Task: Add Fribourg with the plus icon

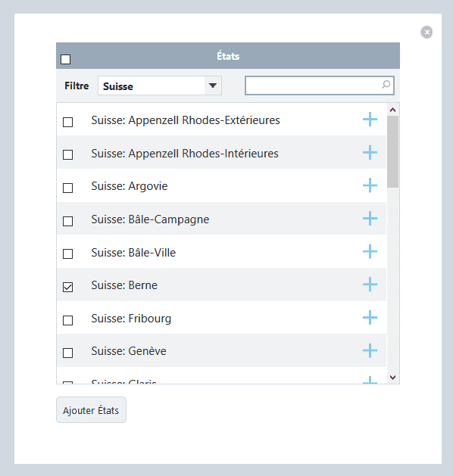Action: coord(370,318)
